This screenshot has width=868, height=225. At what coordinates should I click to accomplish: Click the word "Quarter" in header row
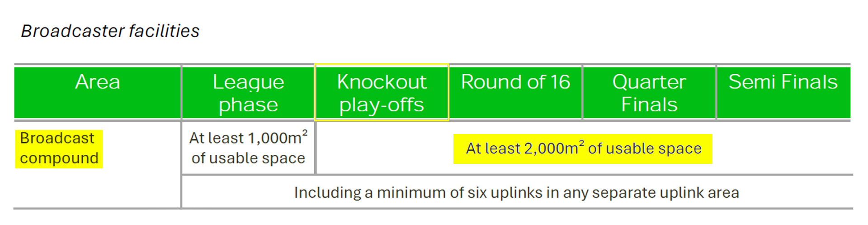(649, 82)
